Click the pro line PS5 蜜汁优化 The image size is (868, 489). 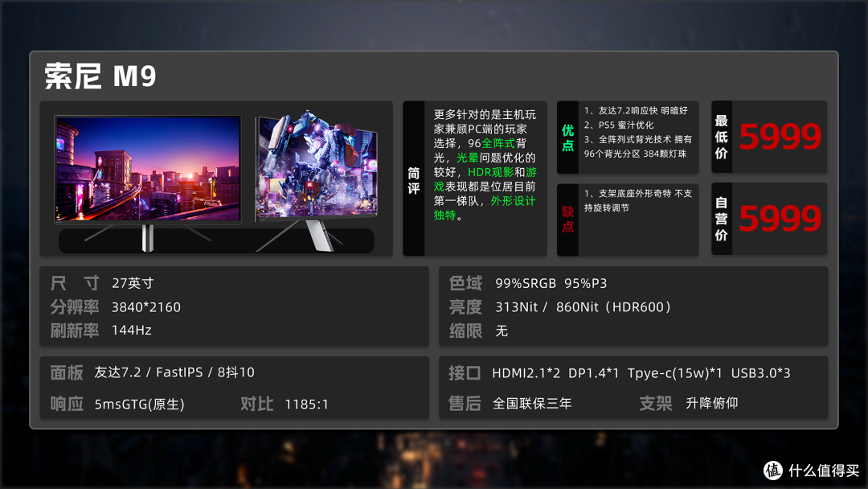point(619,125)
